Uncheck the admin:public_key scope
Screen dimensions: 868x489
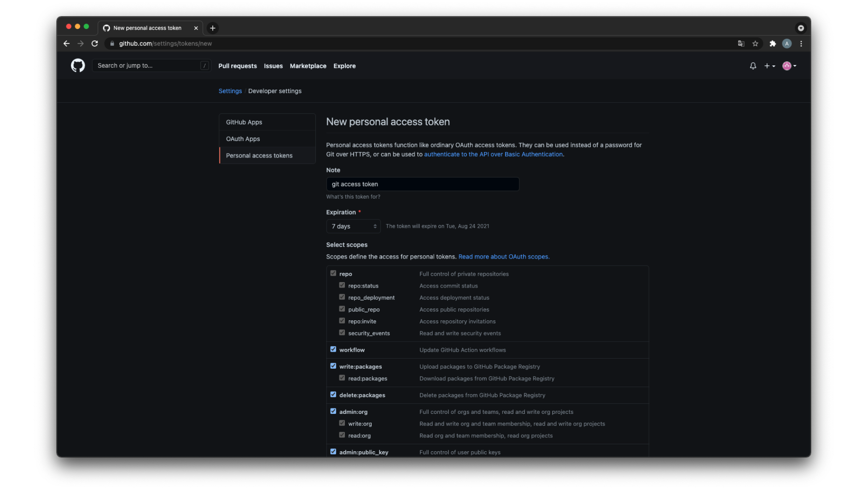click(333, 452)
